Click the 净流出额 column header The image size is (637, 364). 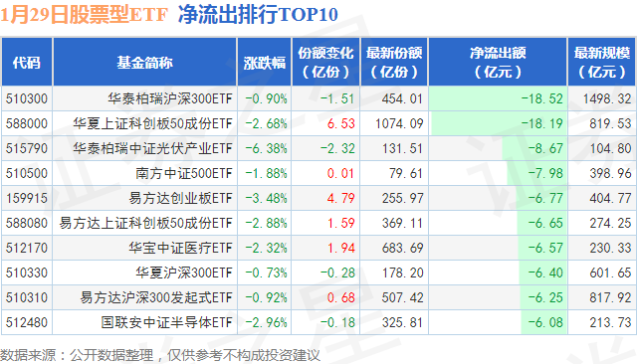(x=498, y=62)
